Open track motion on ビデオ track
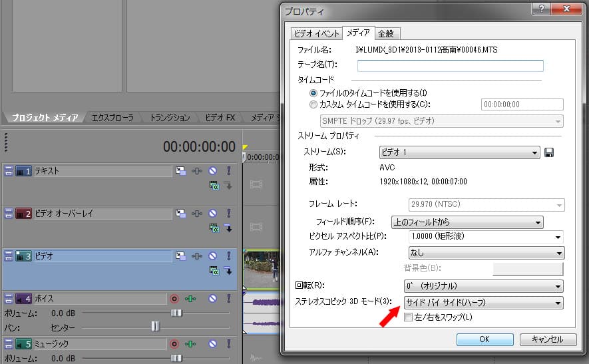 tap(180, 256)
